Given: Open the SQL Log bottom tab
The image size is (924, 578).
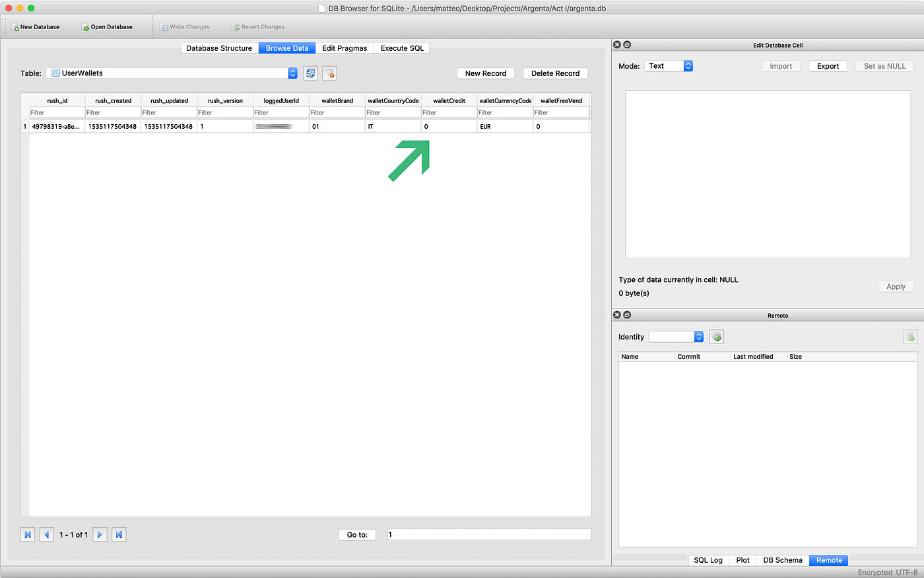Looking at the screenshot, I should point(708,560).
